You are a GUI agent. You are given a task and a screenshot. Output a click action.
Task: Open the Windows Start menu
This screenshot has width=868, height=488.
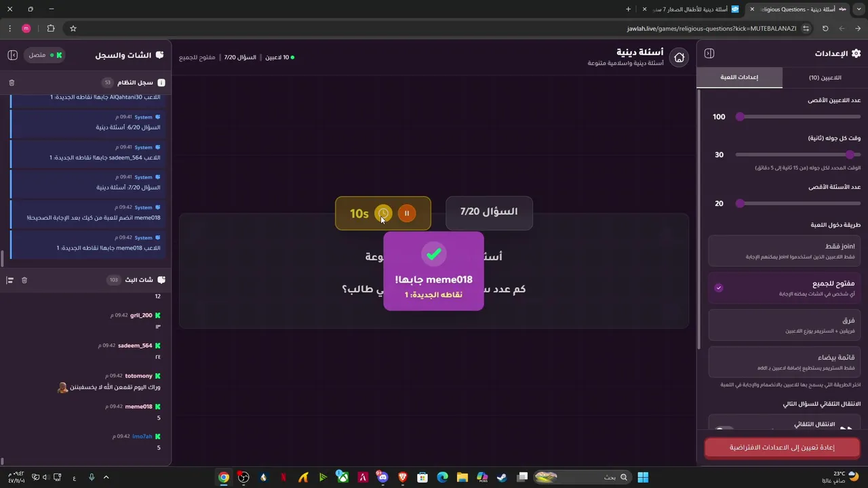(x=643, y=477)
